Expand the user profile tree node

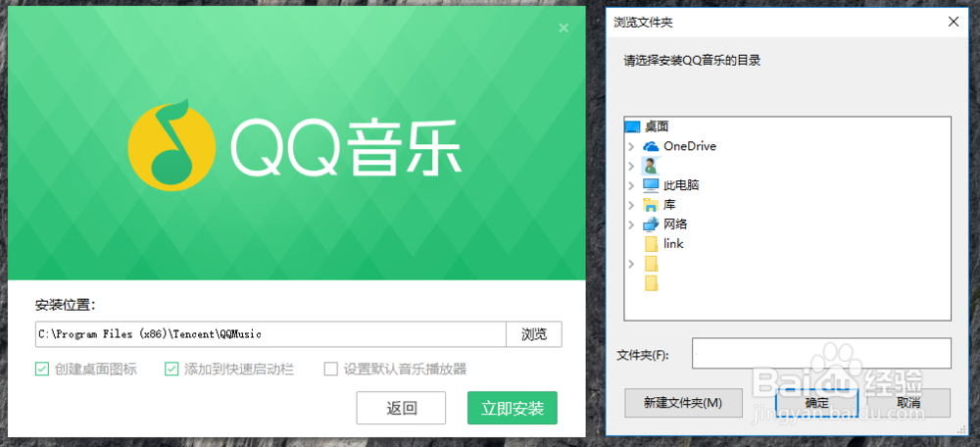(631, 166)
